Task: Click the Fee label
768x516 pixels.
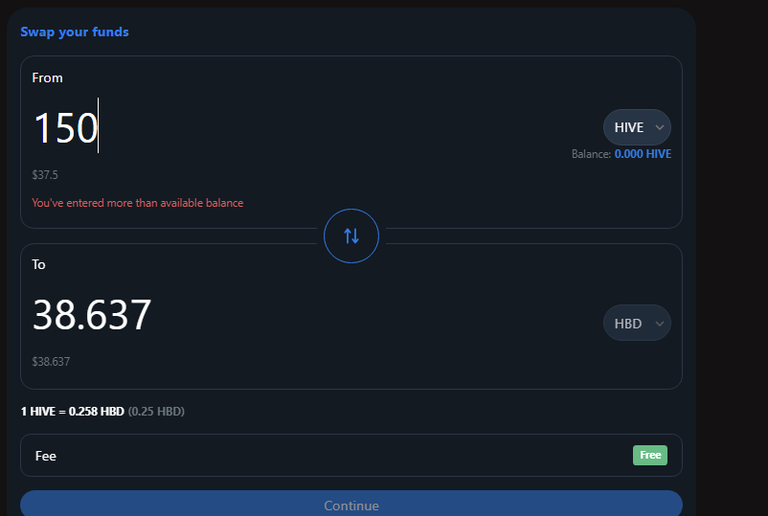Action: (46, 456)
